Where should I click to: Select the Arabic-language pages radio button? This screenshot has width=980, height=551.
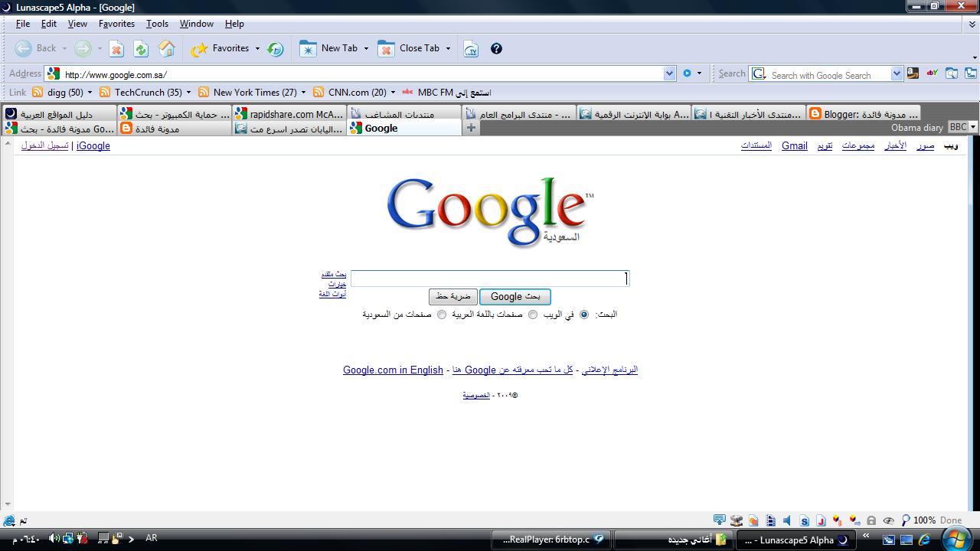[533, 315]
